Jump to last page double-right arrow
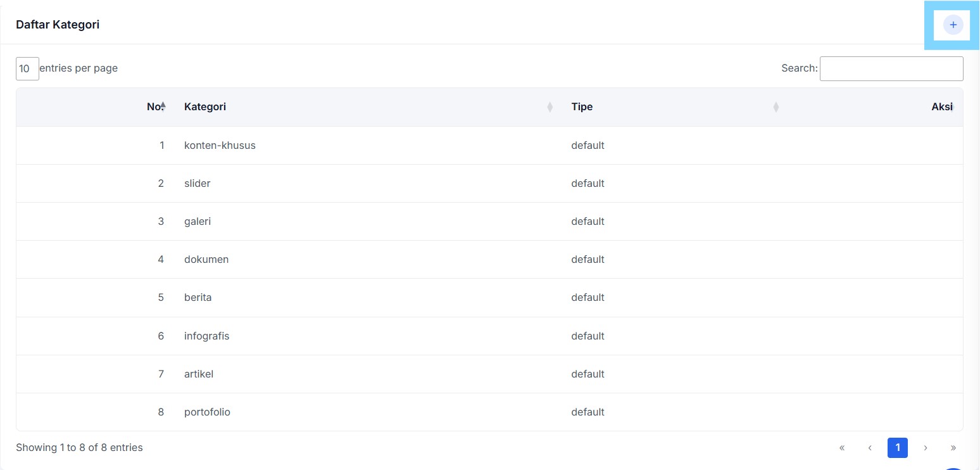Image resolution: width=980 pixels, height=470 pixels. tap(953, 448)
